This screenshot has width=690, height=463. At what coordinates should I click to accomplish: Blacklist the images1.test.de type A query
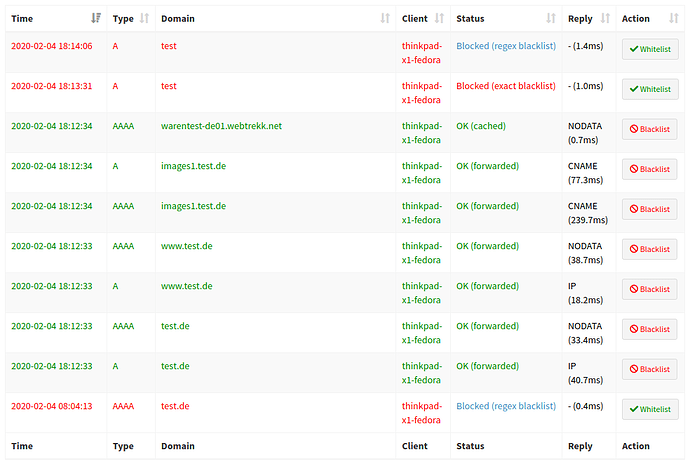pyautogui.click(x=649, y=169)
